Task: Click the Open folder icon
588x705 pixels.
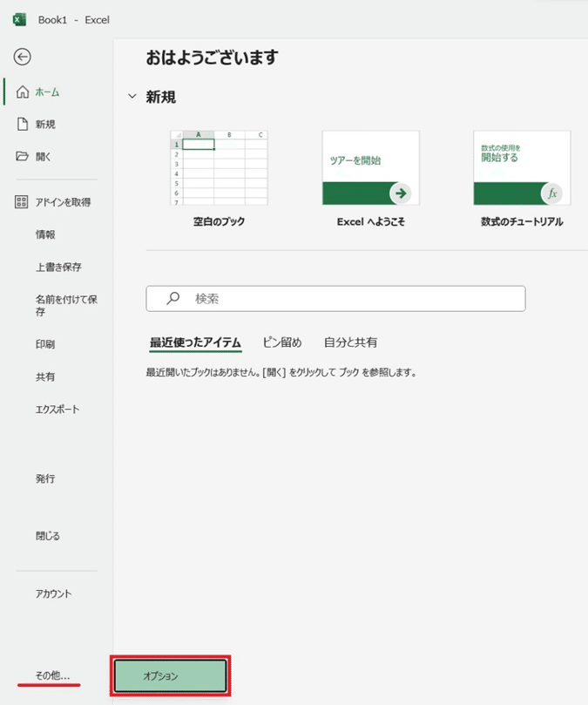Action: 22,156
